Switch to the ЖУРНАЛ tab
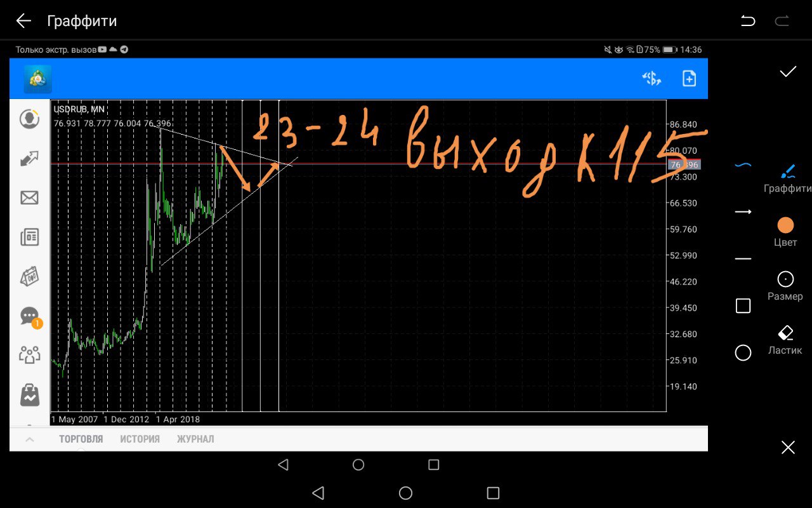Viewport: 812px width, 508px height. coord(195,439)
